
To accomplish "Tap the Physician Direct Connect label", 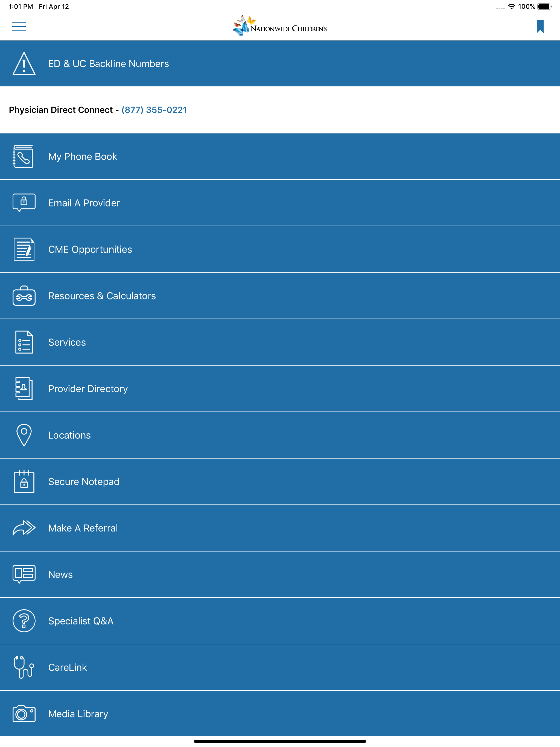I will pos(61,110).
